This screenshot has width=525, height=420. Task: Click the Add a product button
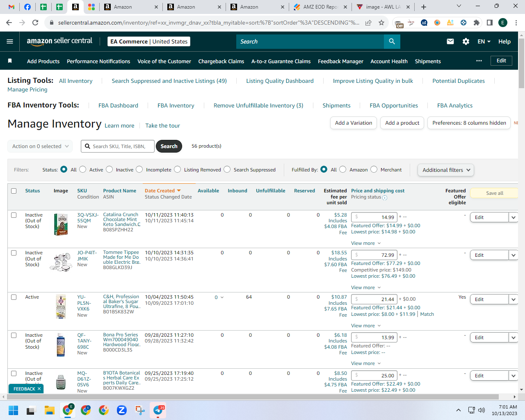pos(402,123)
